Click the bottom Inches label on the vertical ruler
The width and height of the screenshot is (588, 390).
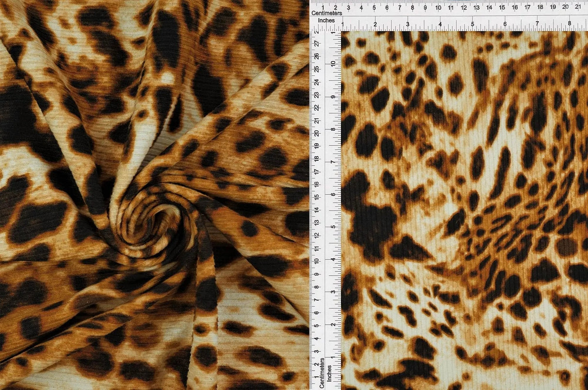coord(330,373)
